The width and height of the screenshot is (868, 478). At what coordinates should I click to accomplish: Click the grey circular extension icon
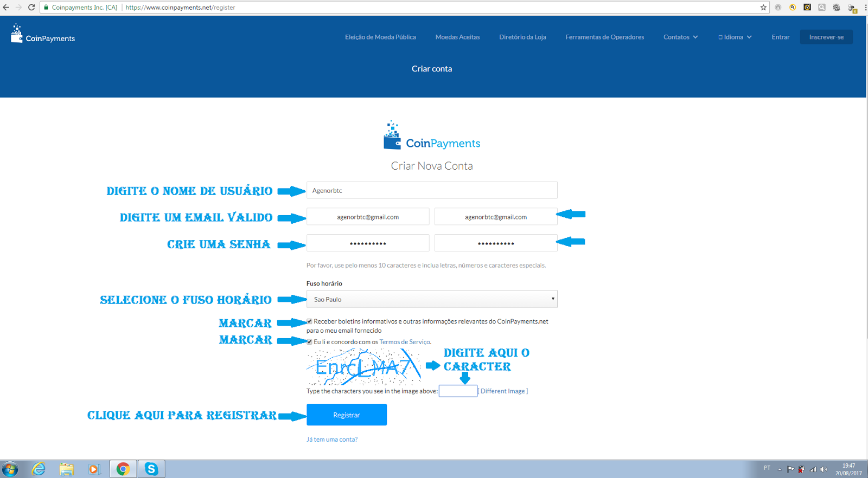(778, 8)
